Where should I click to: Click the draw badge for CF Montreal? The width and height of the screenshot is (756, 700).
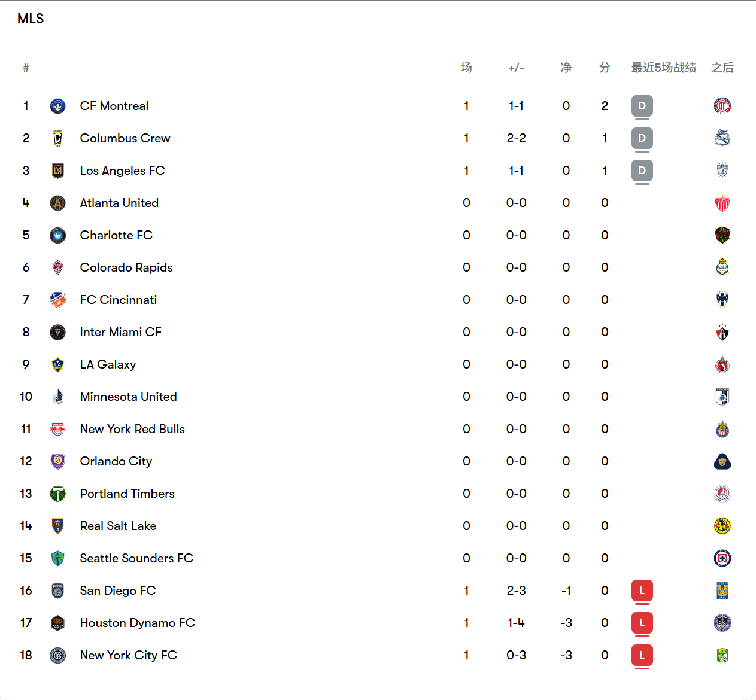[642, 106]
